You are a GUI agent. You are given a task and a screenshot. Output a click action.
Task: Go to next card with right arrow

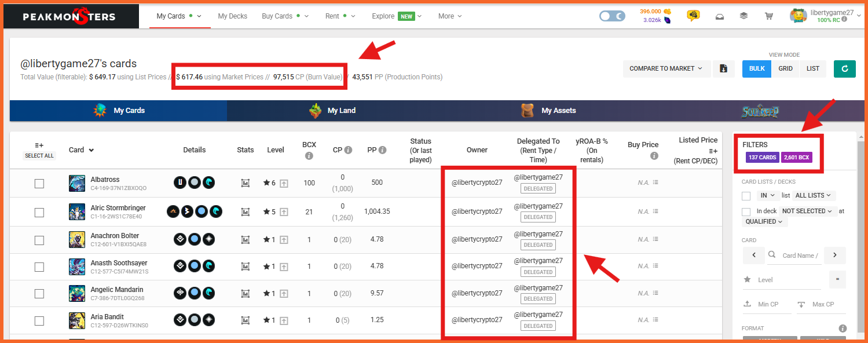pyautogui.click(x=835, y=255)
